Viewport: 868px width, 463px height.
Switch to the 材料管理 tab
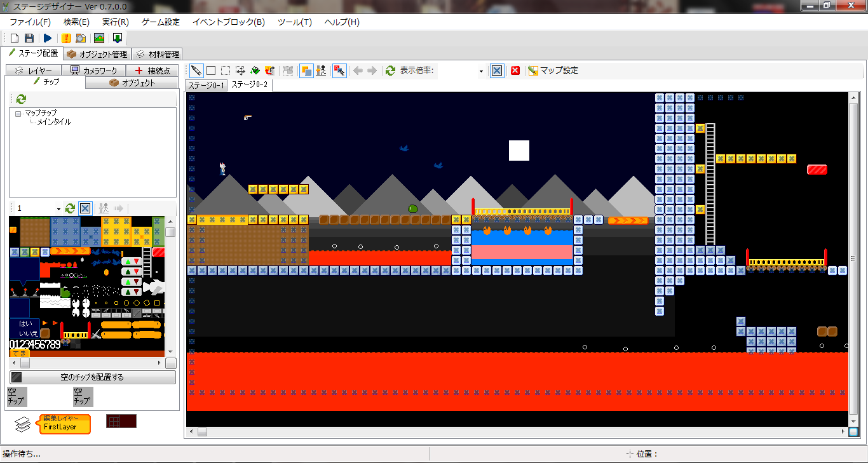coord(157,54)
